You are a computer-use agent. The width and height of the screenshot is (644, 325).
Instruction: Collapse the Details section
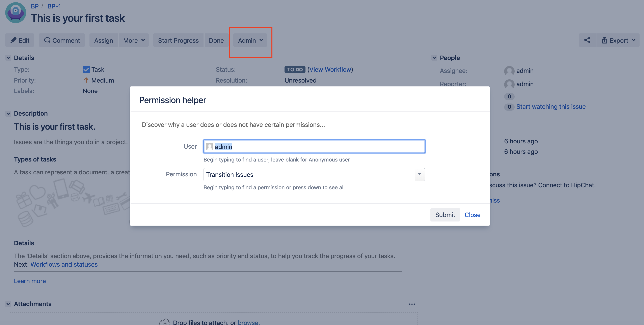click(x=8, y=57)
